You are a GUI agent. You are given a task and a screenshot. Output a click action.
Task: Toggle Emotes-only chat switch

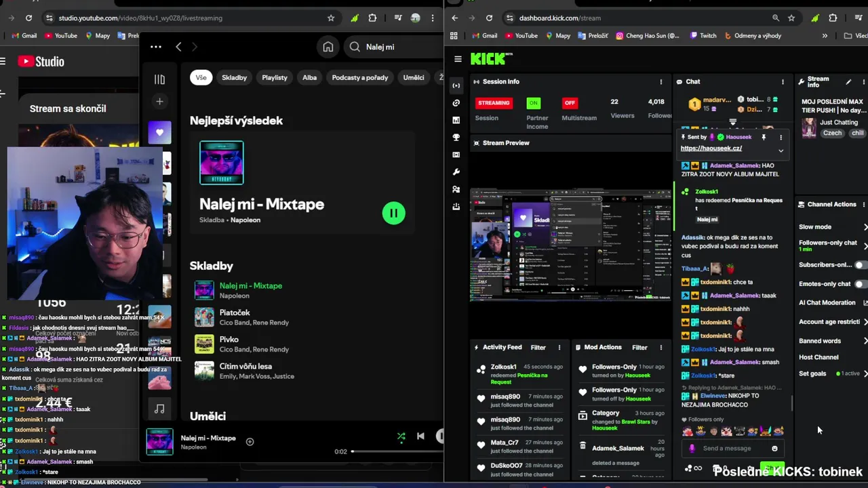[861, 284]
